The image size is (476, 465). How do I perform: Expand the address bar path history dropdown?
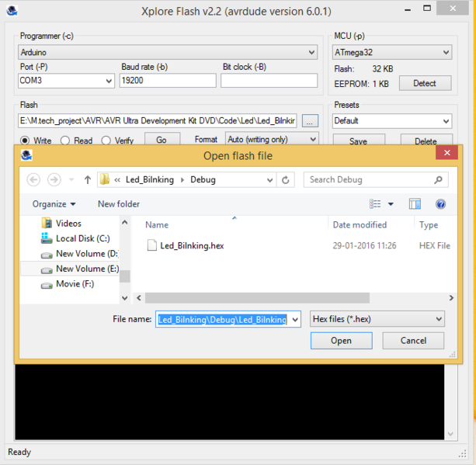point(269,180)
